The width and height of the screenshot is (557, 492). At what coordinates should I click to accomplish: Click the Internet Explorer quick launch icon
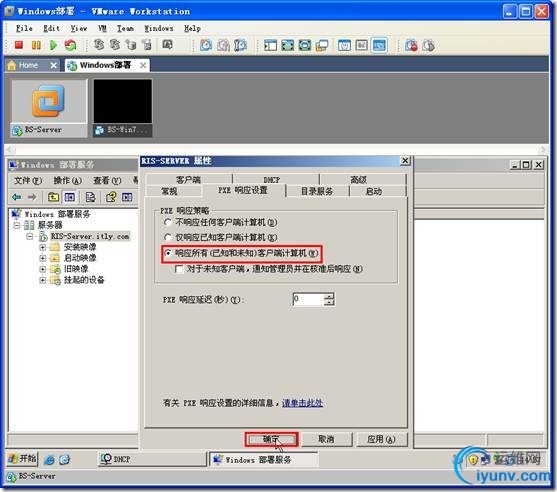pyautogui.click(x=49, y=460)
